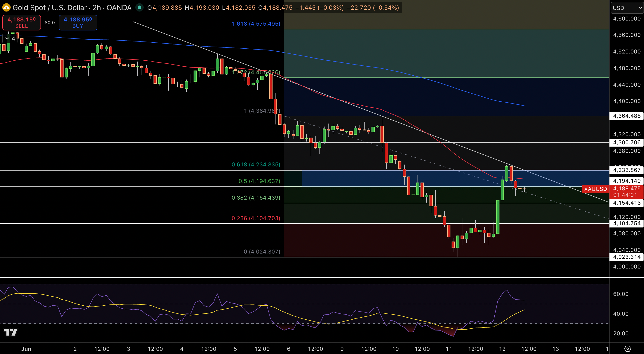This screenshot has height=354, width=644.
Task: Click the green market status dot
Action: [139, 8]
